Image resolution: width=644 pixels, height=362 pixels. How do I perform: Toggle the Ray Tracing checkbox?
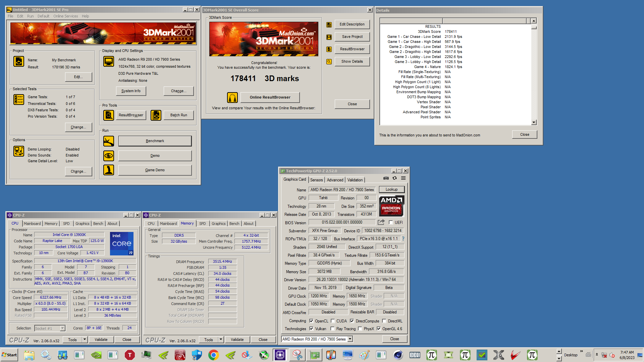click(x=333, y=328)
